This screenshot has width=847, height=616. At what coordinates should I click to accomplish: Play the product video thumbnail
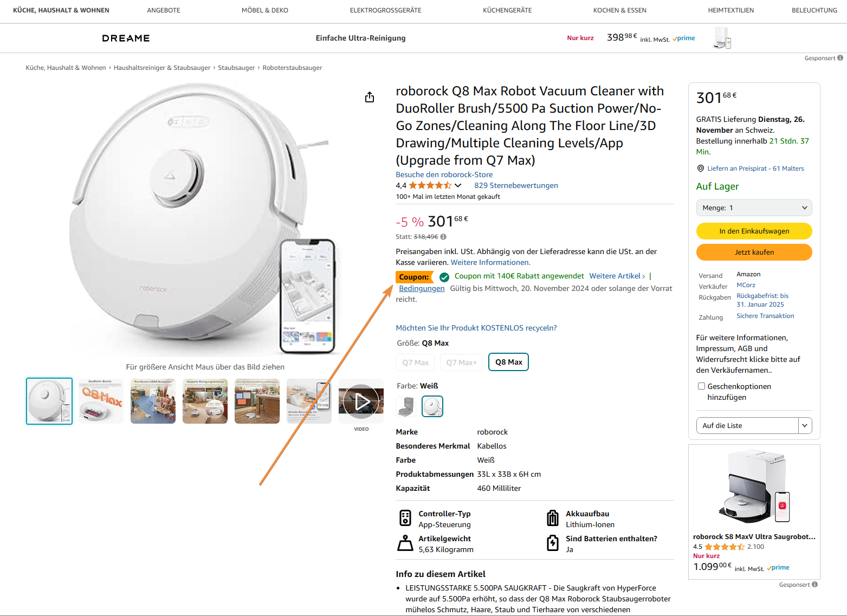point(361,401)
